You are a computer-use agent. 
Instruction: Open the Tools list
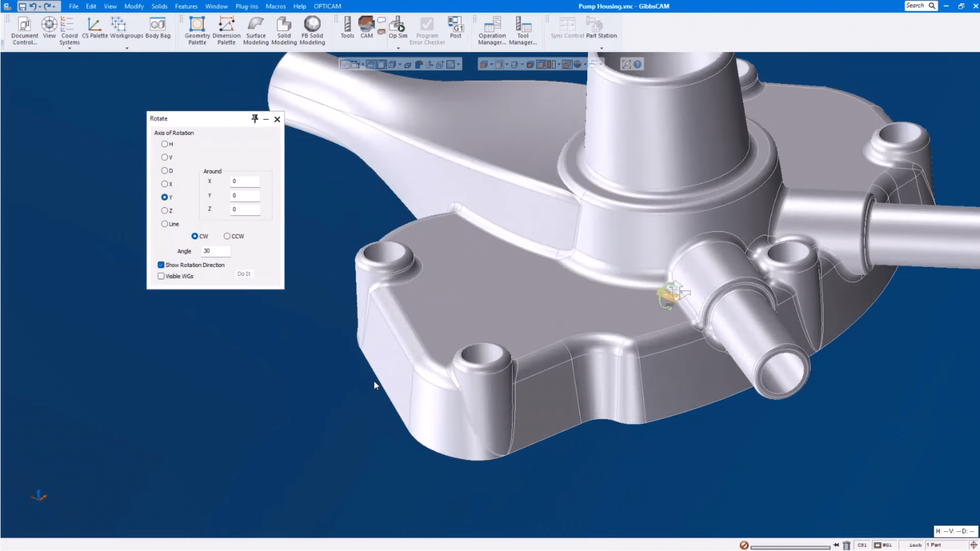(x=347, y=27)
